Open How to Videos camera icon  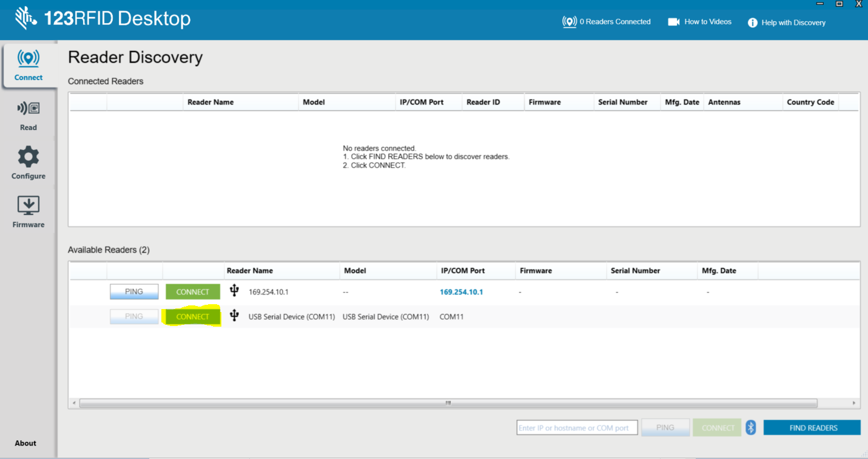pyautogui.click(x=673, y=22)
